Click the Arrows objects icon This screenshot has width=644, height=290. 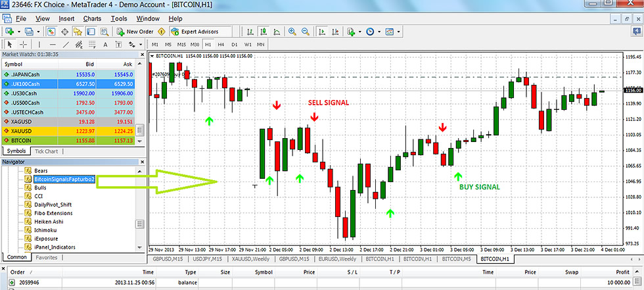(x=132, y=44)
